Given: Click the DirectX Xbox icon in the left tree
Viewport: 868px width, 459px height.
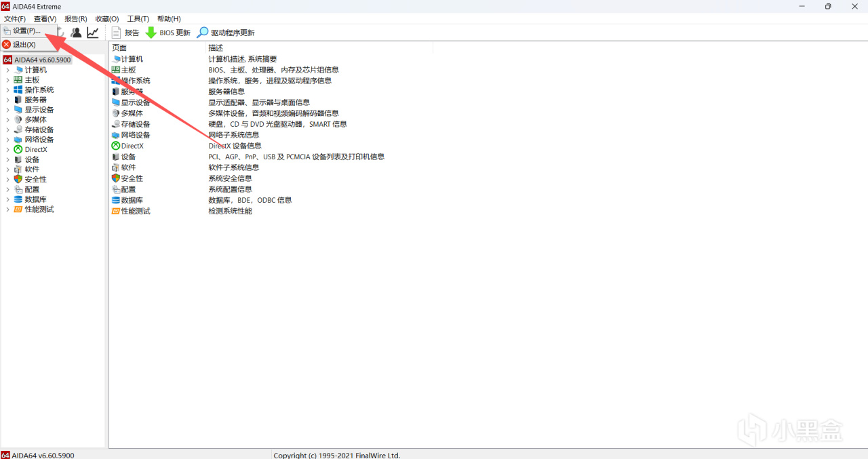Looking at the screenshot, I should 18,150.
